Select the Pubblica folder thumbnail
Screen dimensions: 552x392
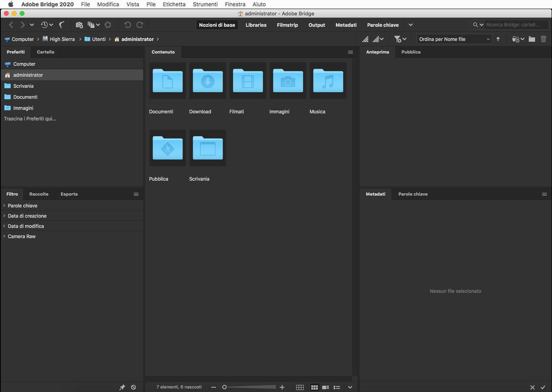pos(167,148)
